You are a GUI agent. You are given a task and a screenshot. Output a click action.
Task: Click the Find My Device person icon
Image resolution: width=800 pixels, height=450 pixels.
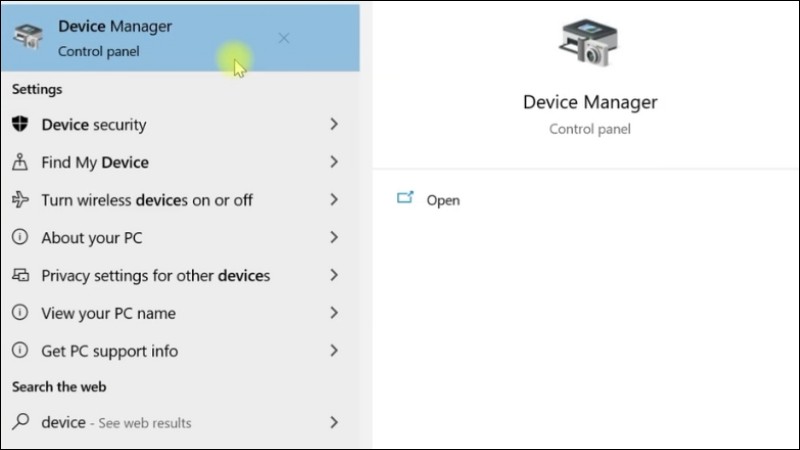(20, 162)
